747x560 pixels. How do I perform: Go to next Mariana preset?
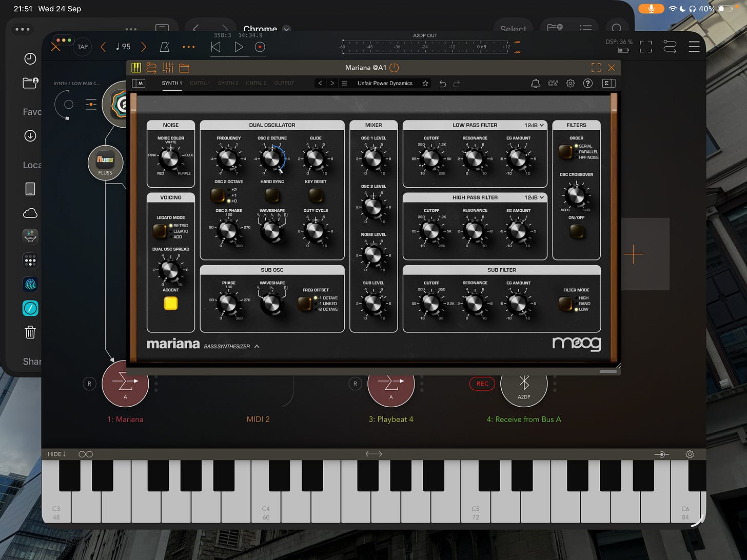pos(332,83)
